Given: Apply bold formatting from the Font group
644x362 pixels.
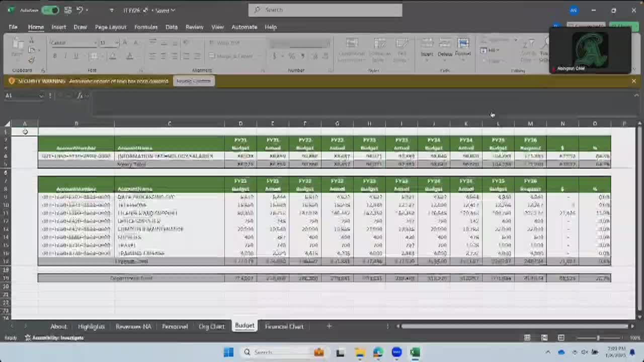Looking at the screenshot, I should 54,56.
